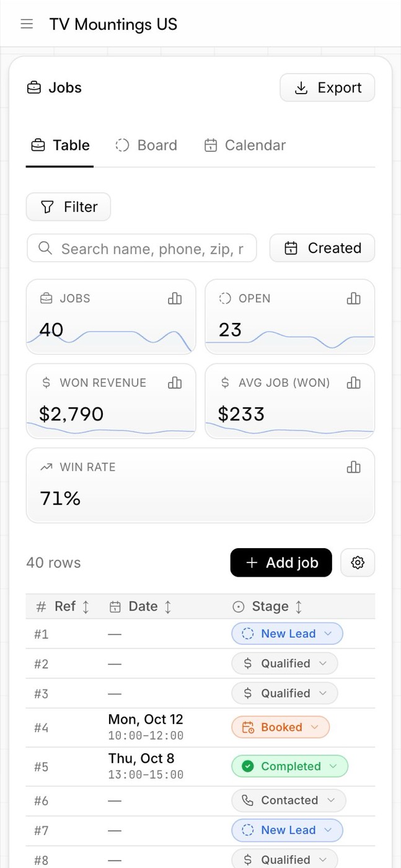
Task: Click job reference #5
Action: (x=41, y=767)
